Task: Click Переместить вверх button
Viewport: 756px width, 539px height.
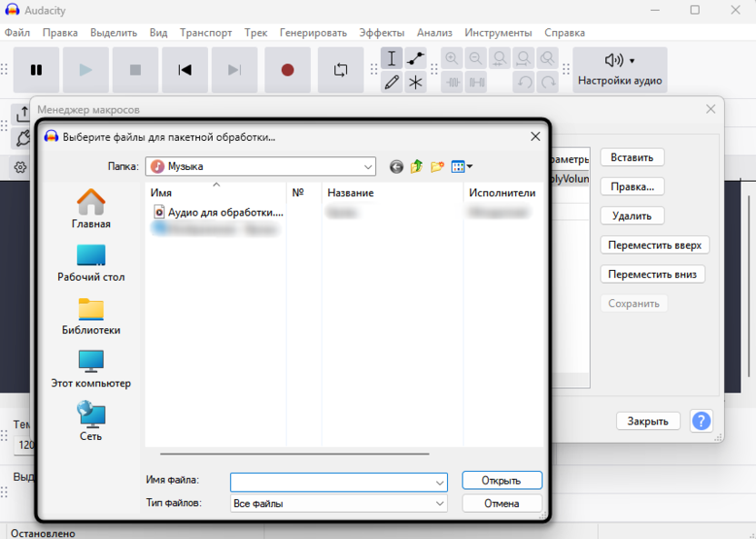Action: coord(655,245)
